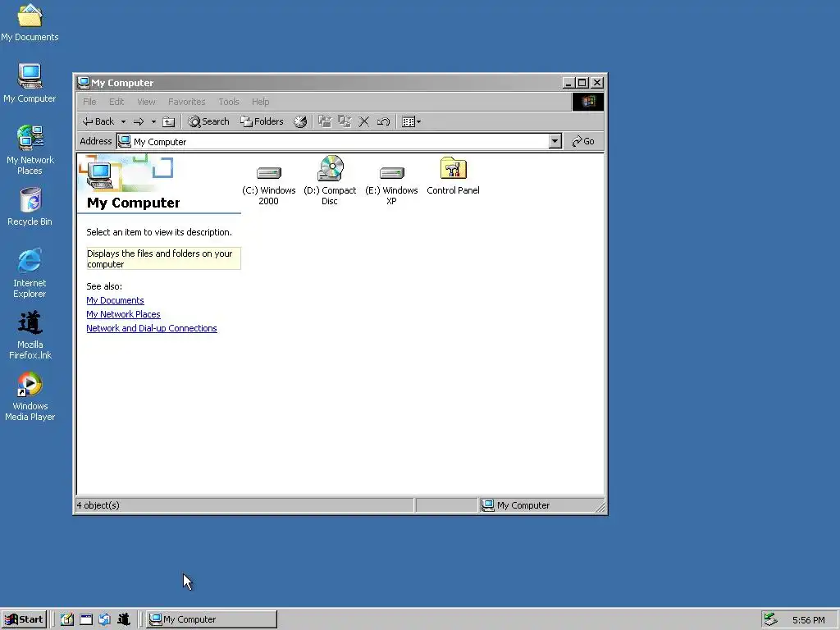Click the system tray network icon
The height and width of the screenshot is (630, 840).
770,619
